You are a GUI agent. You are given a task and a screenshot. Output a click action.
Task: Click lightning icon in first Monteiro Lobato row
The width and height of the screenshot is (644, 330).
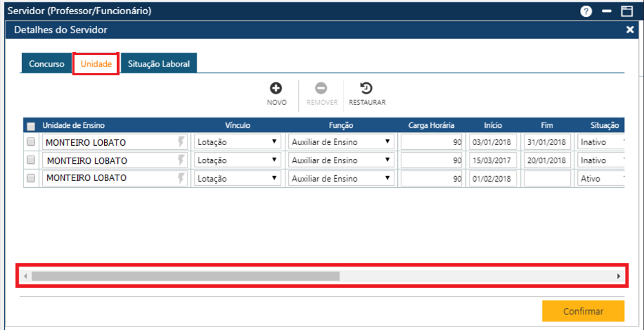click(x=181, y=141)
